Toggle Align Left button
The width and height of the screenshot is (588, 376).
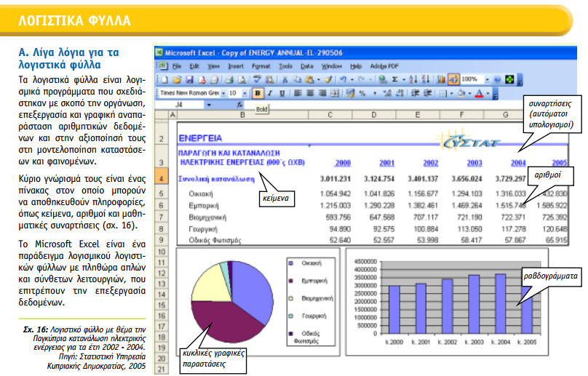pos(298,93)
